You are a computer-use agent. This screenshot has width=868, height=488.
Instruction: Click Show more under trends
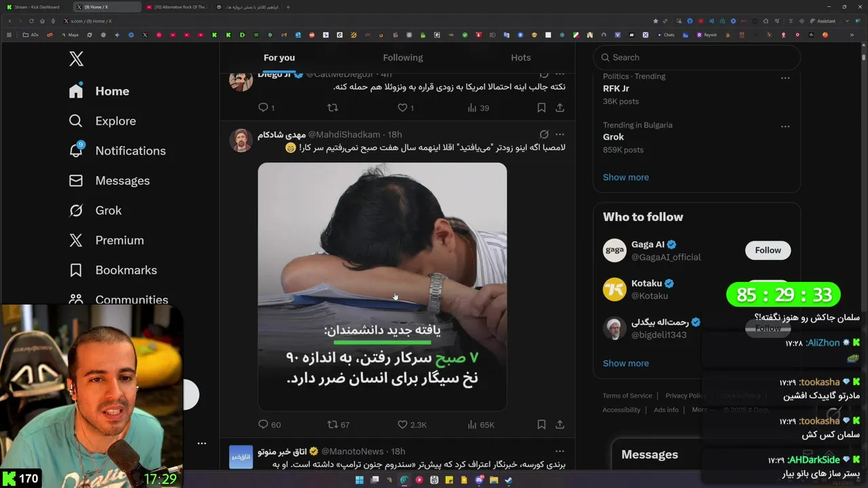[x=626, y=177]
